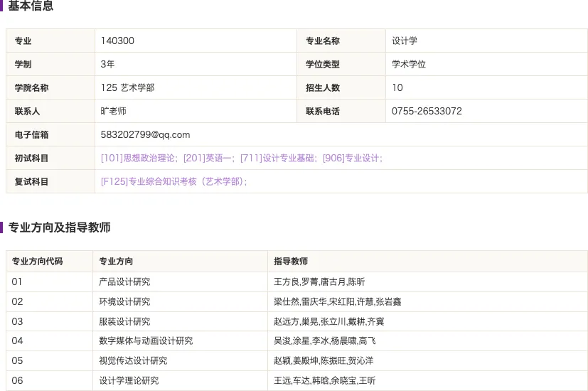Screen dimensions: 588x391
Task: Click advisors row starting with 吴浚
Action: tap(325, 341)
